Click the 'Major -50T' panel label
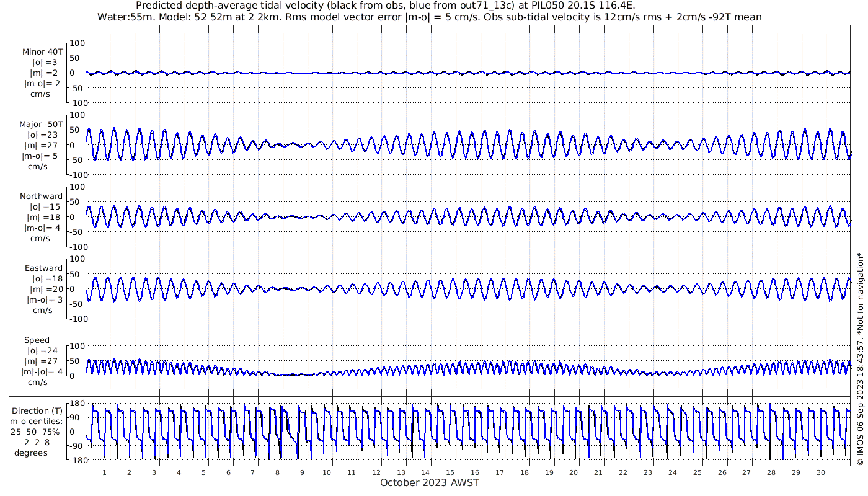Screen dimensions: 868x496 pyautogui.click(x=41, y=125)
